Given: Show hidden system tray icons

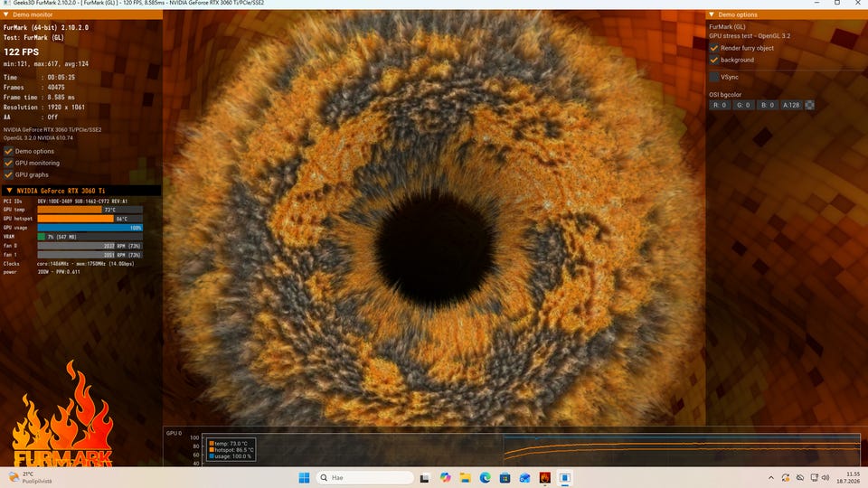Looking at the screenshot, I should (770, 477).
